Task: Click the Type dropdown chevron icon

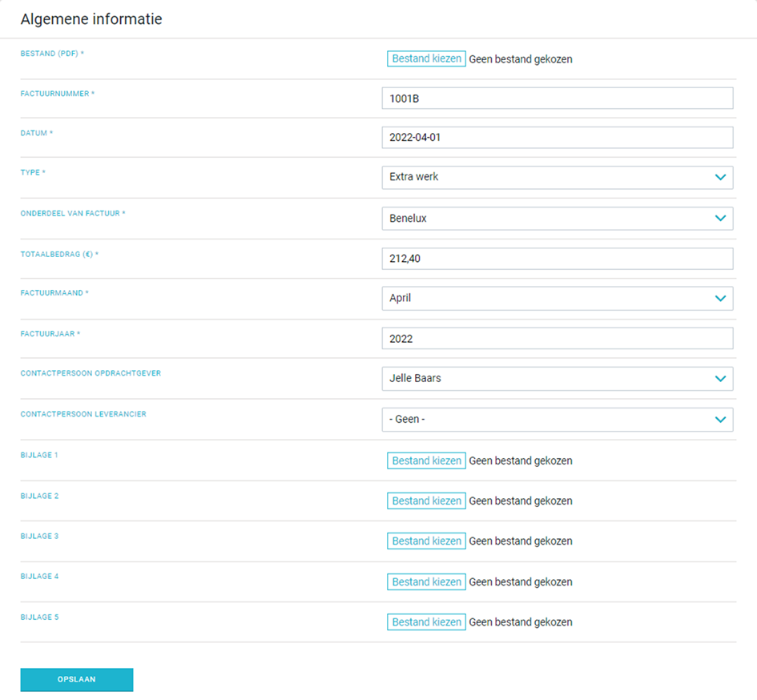Action: (x=720, y=177)
